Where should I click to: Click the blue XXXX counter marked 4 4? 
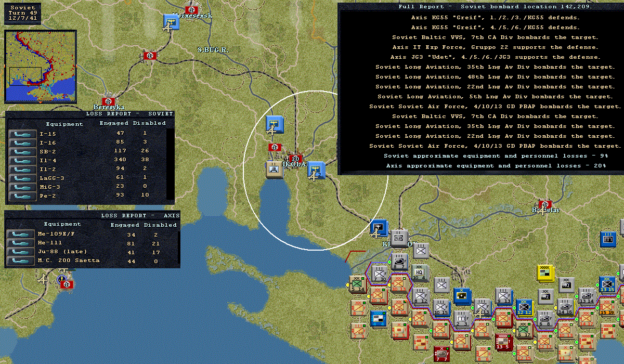point(378,319)
